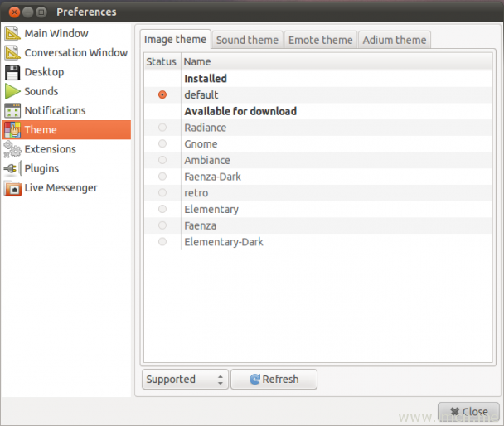Click the 'Gnome' theme name
Viewport: 504px width, 426px height.
(201, 144)
